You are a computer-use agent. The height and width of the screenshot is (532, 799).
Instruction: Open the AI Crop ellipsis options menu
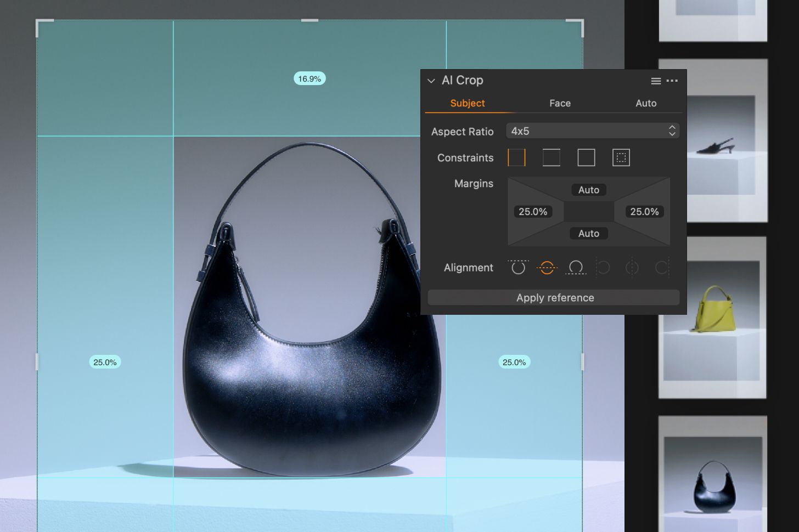click(x=672, y=81)
